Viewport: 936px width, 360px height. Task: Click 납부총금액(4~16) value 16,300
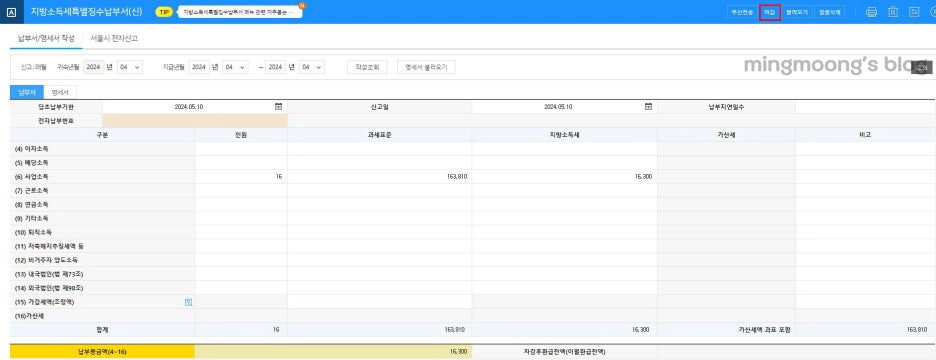click(x=333, y=352)
